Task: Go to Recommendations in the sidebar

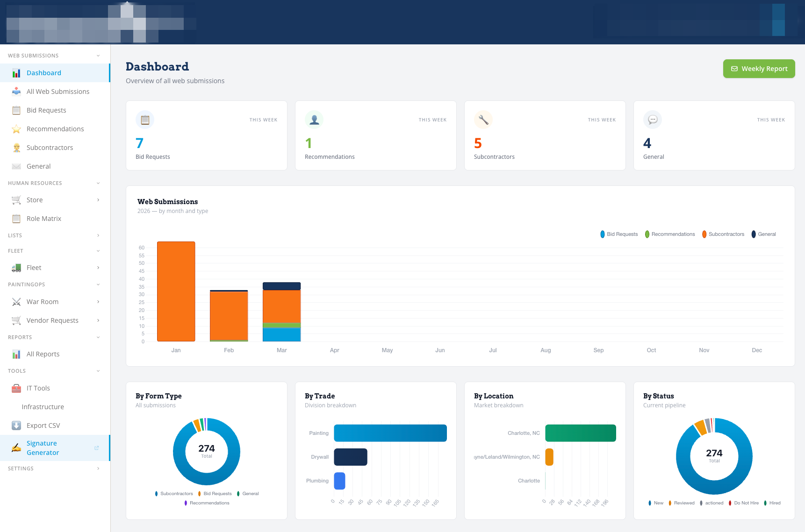Action: click(x=55, y=129)
